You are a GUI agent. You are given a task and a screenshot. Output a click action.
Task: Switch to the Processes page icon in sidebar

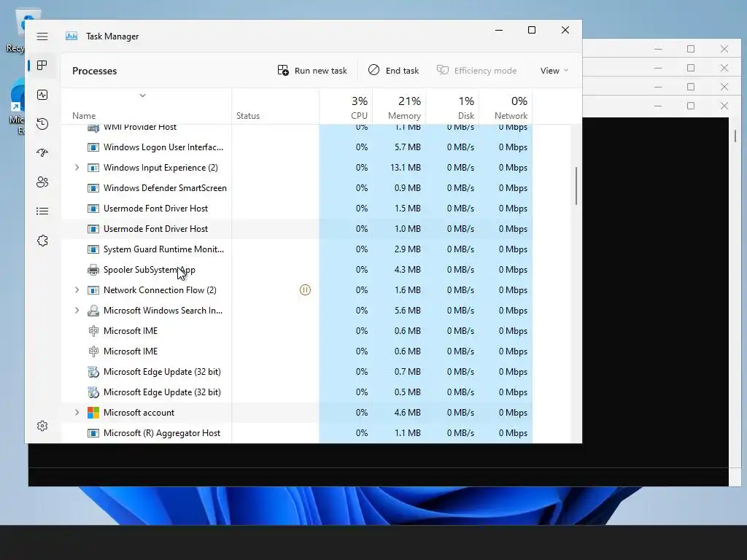(x=42, y=65)
